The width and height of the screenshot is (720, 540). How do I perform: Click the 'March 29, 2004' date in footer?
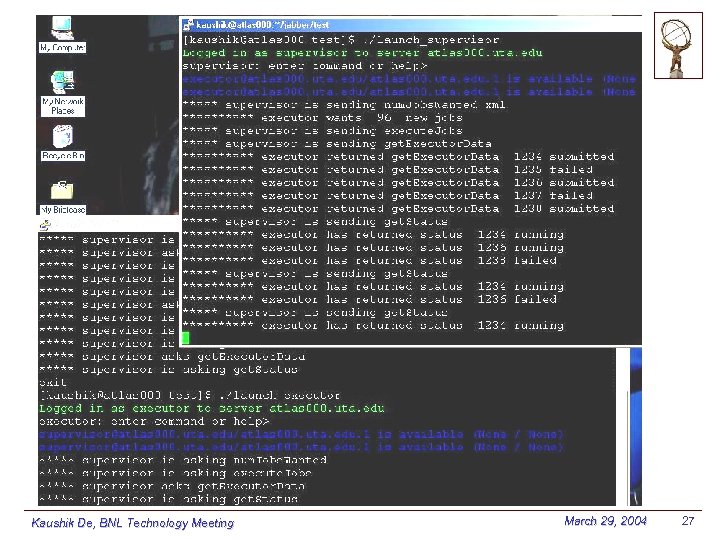pos(605,521)
